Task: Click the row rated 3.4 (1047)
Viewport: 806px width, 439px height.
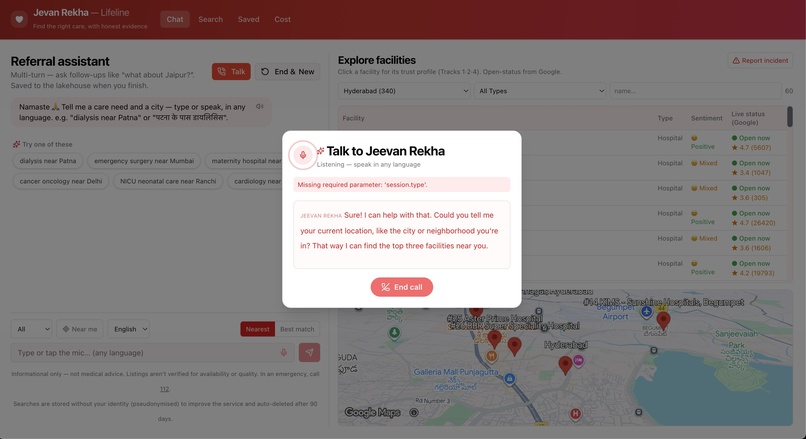Action: [x=564, y=168]
